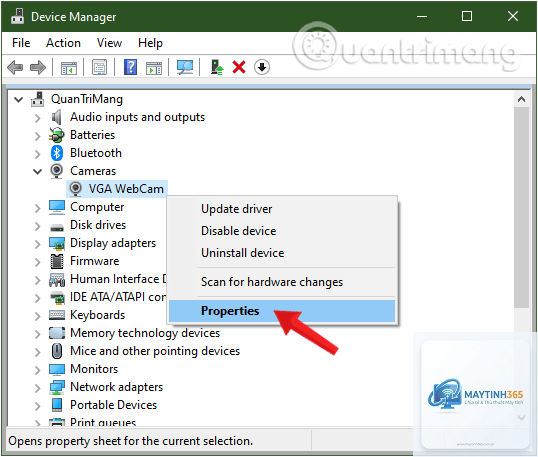Expand the Firmware node
This screenshot has height=457, width=538.
click(x=37, y=262)
